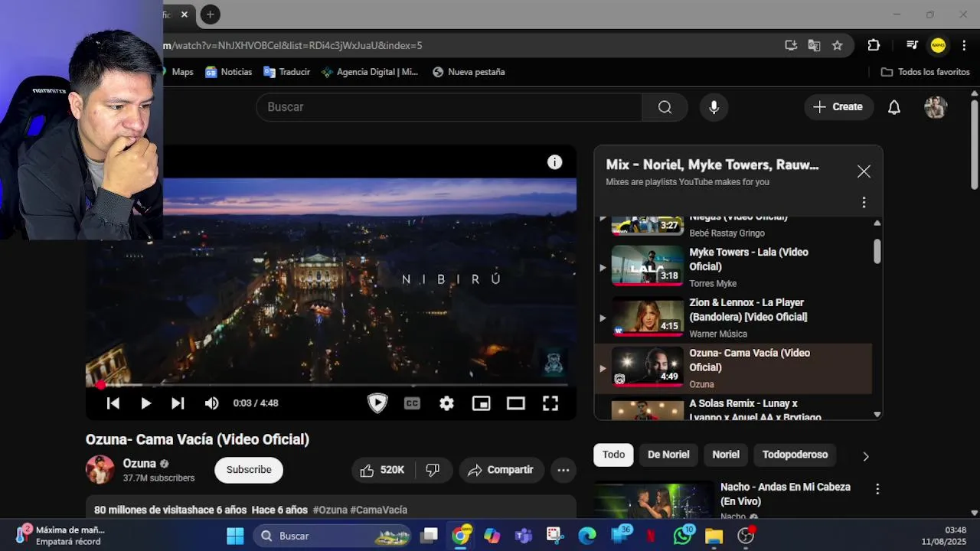This screenshot has height=551, width=980.
Task: Open media controls icon in Chrome toolbar
Action: (912, 45)
